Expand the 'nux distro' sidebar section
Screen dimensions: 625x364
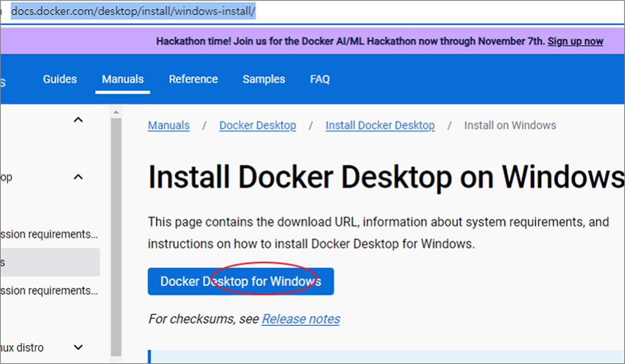pos(78,347)
